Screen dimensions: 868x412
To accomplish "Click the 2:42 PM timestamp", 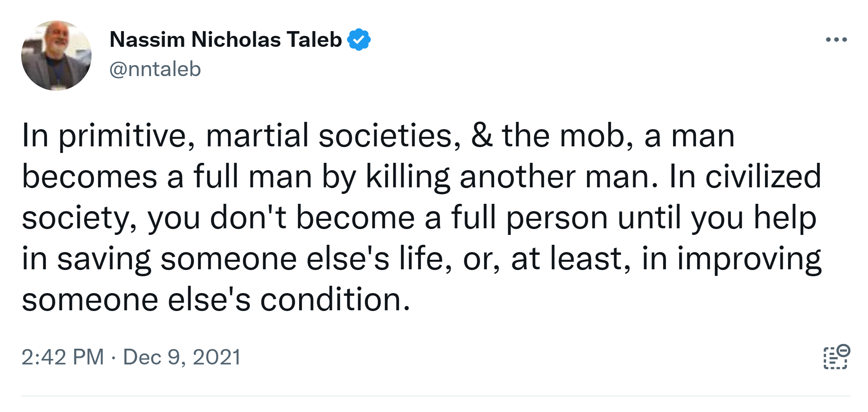I will (63, 357).
